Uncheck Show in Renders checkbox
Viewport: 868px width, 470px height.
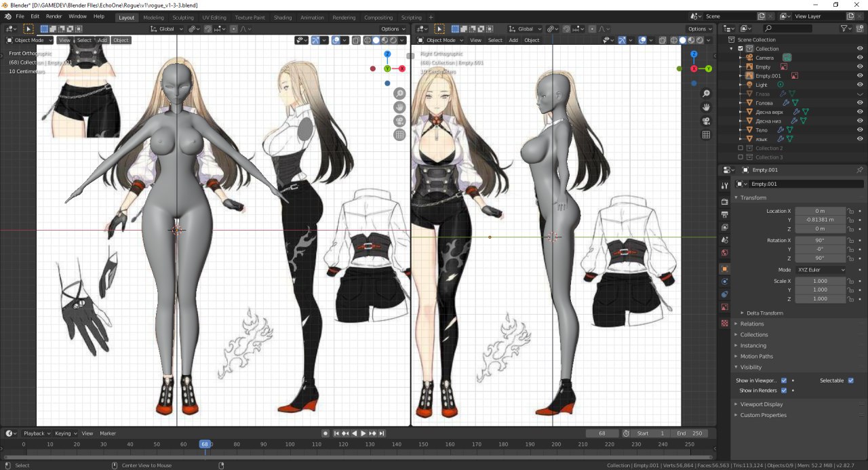click(784, 391)
